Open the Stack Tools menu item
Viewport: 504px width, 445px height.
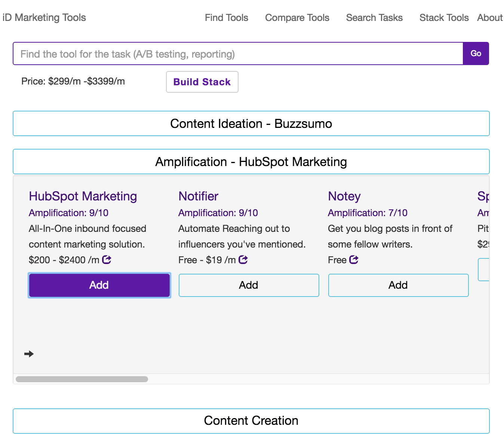[x=444, y=18]
